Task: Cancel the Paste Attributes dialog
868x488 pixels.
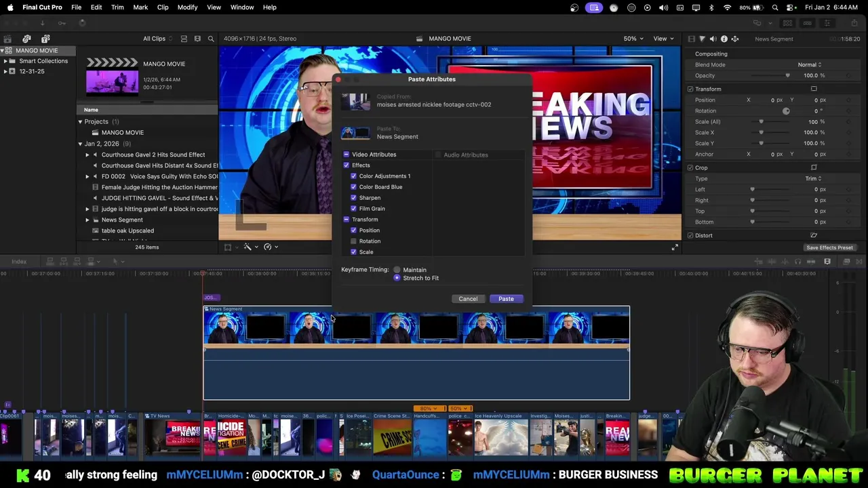Action: pos(468,299)
